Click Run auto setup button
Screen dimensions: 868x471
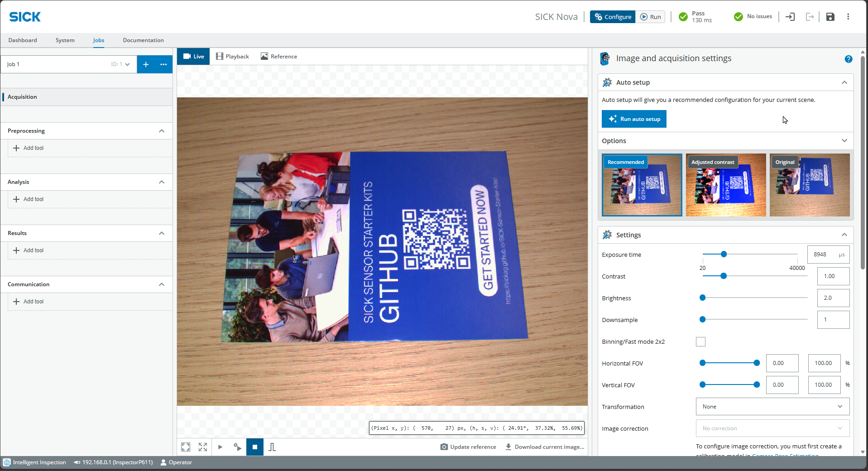[634, 119]
